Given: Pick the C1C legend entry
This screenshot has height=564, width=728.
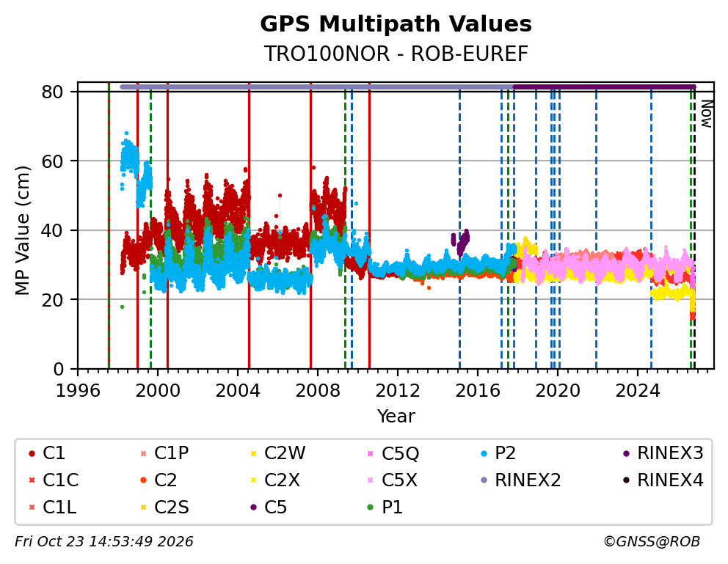Looking at the screenshot, I should pos(53,480).
